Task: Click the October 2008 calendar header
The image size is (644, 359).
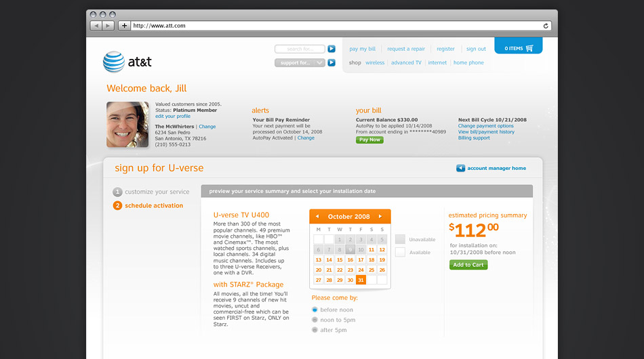Action: [348, 216]
